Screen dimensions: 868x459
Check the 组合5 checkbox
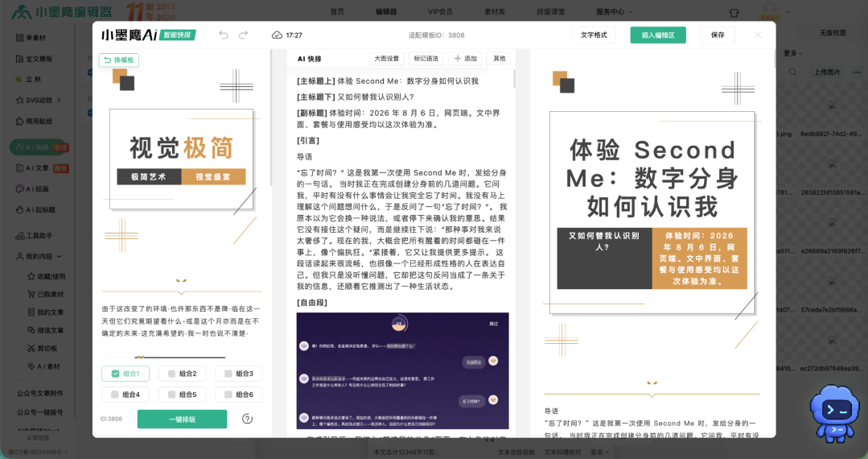tap(171, 395)
